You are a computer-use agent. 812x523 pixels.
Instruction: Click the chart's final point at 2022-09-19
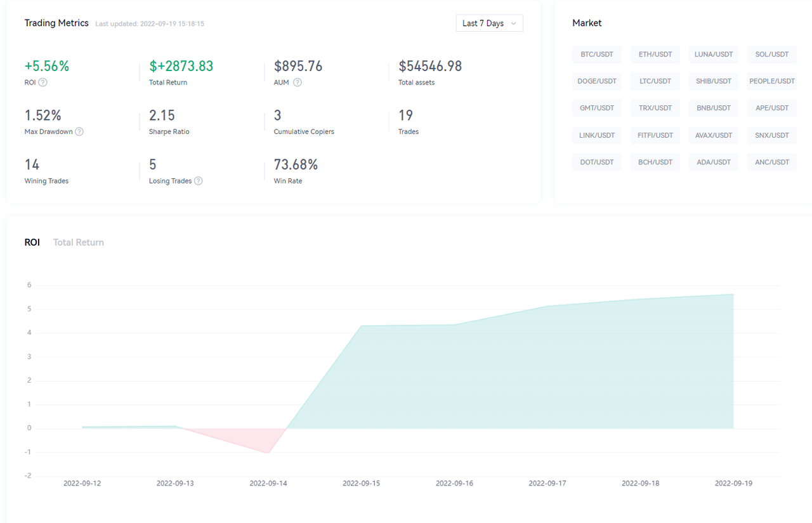point(733,295)
